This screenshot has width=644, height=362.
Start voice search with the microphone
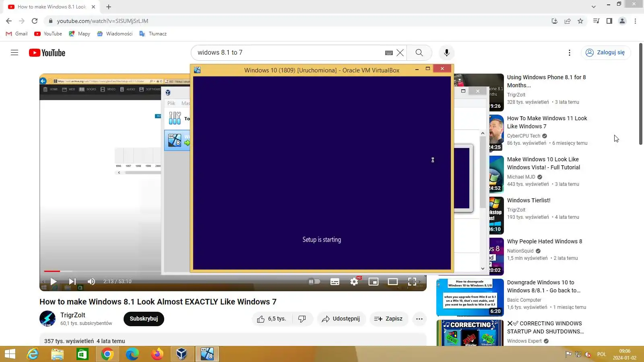point(446,53)
